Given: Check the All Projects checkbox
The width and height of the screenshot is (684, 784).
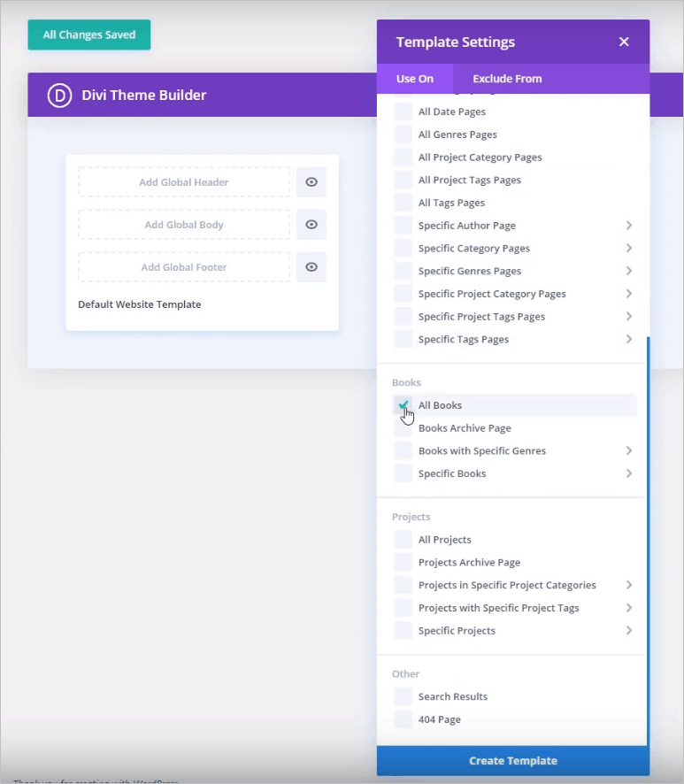Looking at the screenshot, I should coord(403,540).
